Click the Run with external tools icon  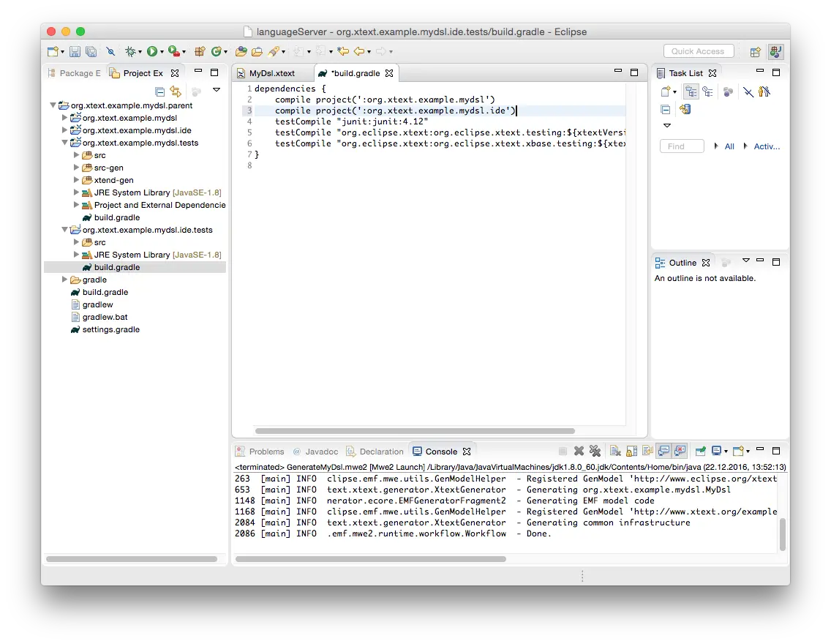174,51
